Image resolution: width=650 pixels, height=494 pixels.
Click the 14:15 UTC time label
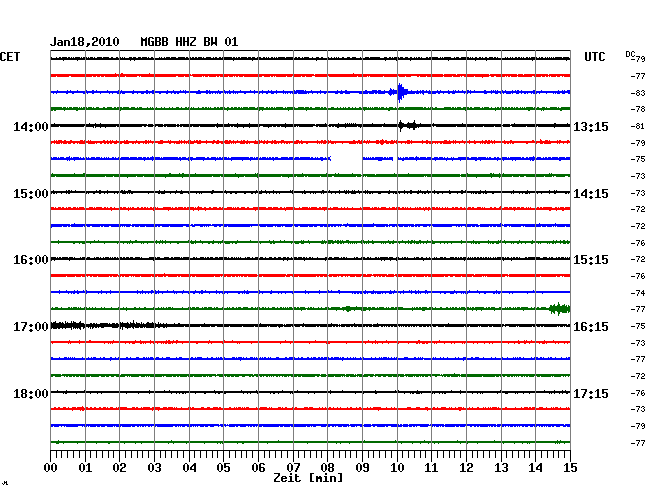[591, 194]
